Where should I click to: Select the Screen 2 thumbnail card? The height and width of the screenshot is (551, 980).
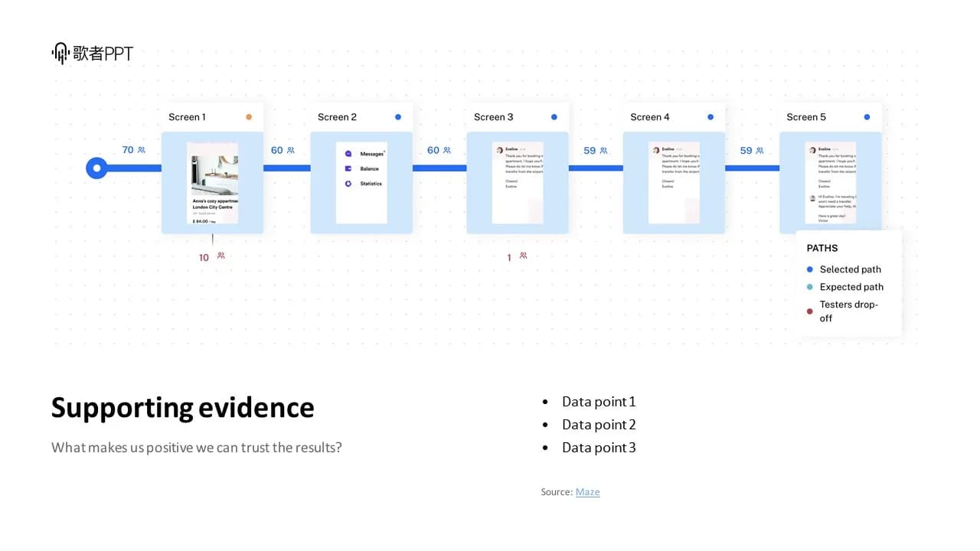coord(361,183)
